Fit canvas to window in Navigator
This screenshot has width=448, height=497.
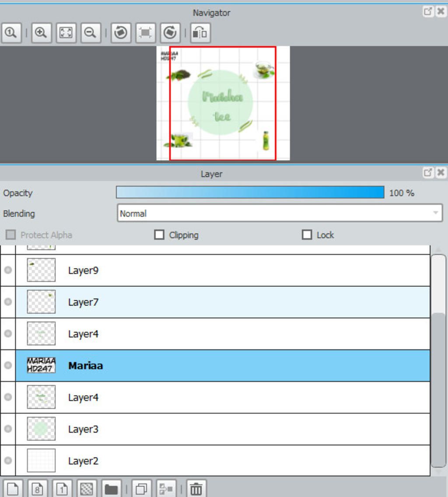tap(66, 33)
